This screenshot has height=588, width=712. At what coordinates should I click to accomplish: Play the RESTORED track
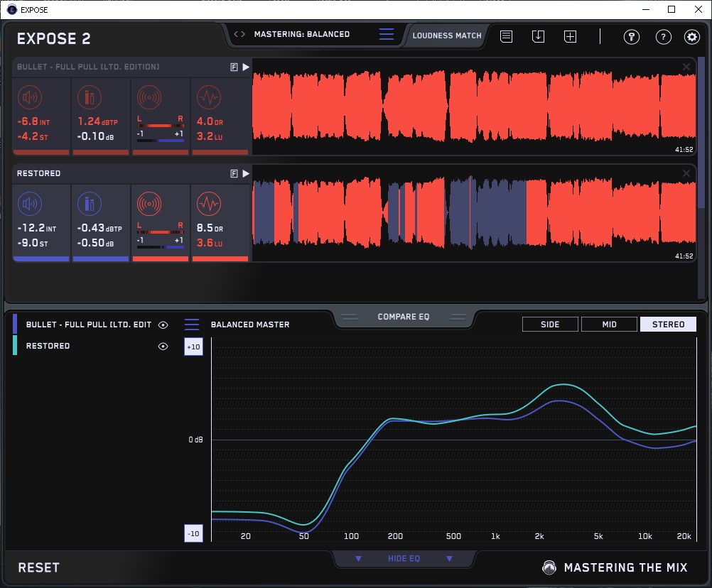(246, 173)
